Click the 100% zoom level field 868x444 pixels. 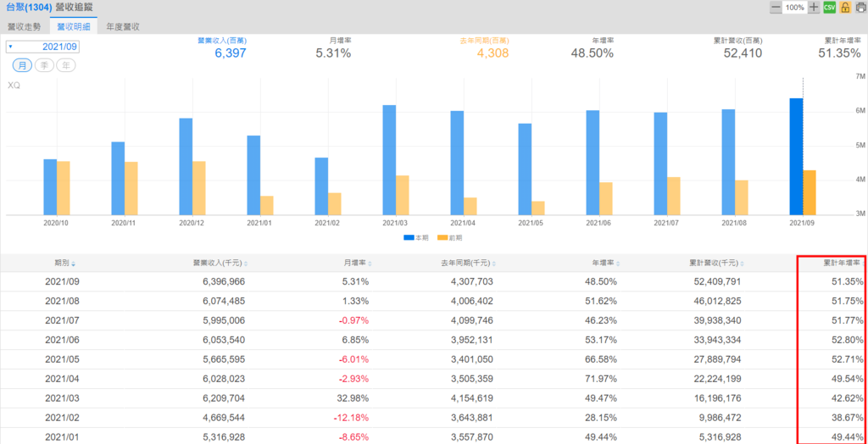click(x=794, y=7)
